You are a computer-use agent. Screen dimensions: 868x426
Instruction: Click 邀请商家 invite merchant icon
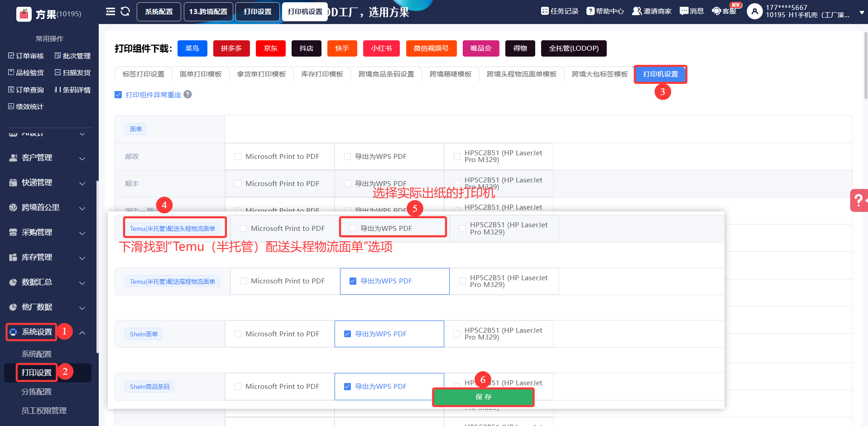637,11
